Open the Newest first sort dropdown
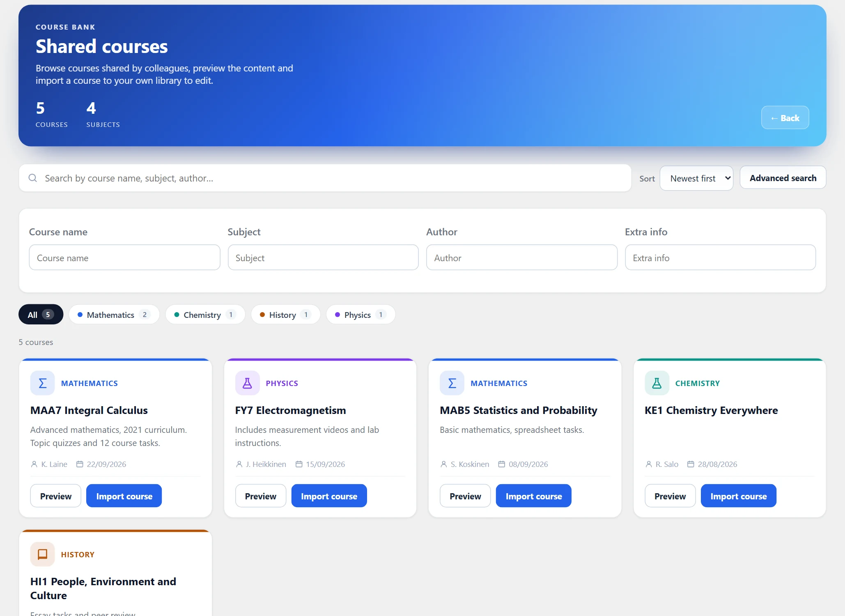The height and width of the screenshot is (616, 845). (696, 178)
